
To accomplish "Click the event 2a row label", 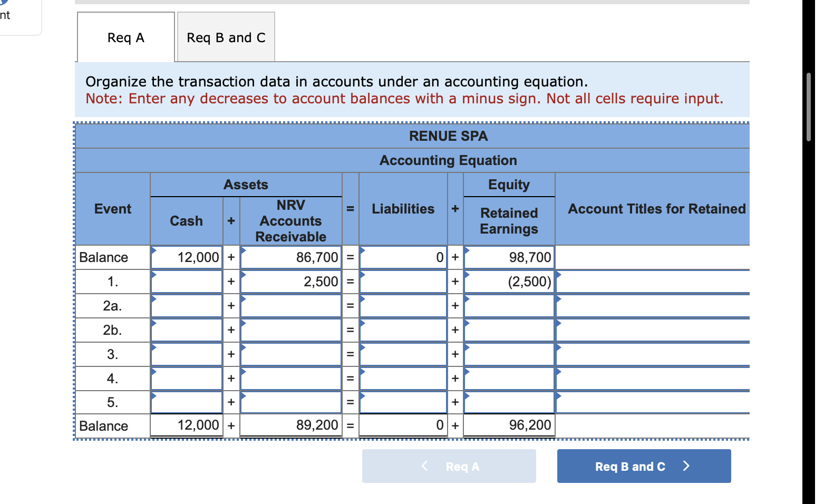I will point(113,306).
